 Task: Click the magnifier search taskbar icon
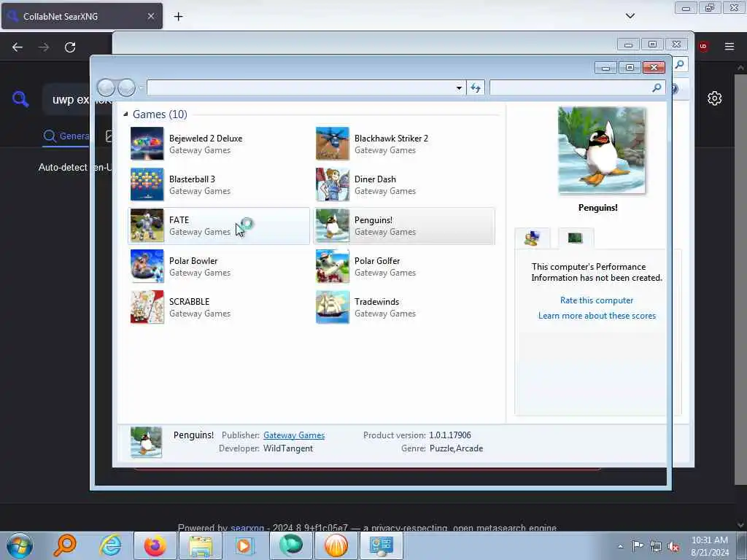click(65, 545)
